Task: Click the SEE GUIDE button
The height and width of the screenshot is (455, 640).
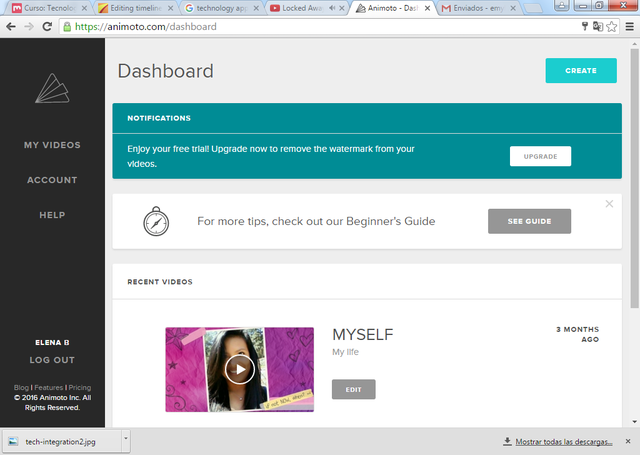Action: [x=529, y=221]
